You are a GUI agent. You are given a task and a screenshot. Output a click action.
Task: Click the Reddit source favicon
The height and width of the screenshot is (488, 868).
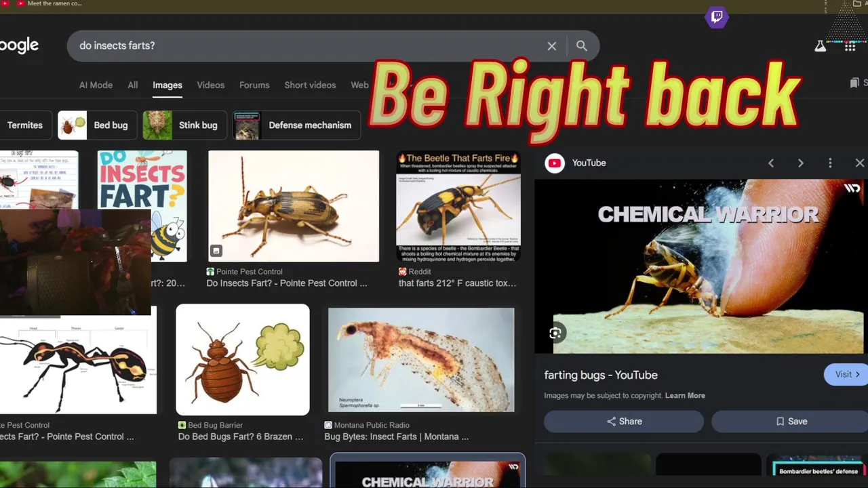click(x=403, y=272)
